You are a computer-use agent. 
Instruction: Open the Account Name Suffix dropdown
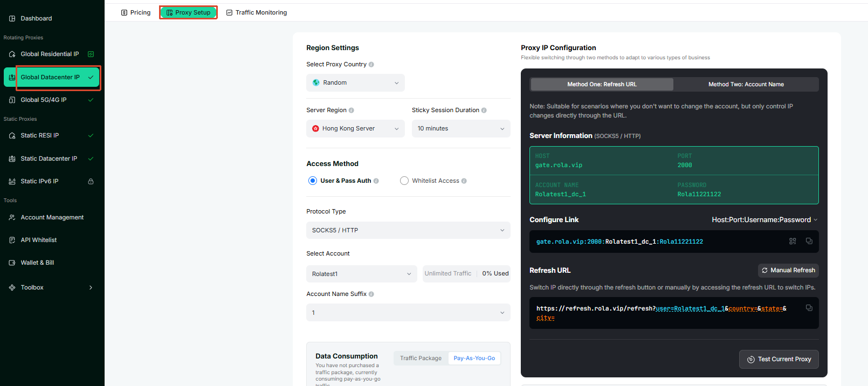[x=408, y=313]
